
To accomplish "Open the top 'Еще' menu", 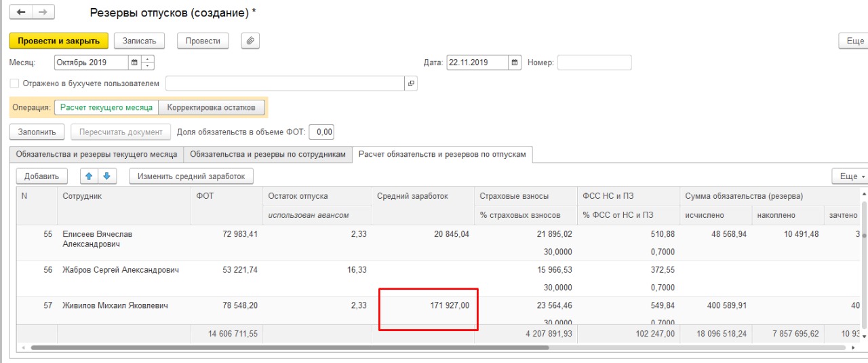I will pos(854,41).
